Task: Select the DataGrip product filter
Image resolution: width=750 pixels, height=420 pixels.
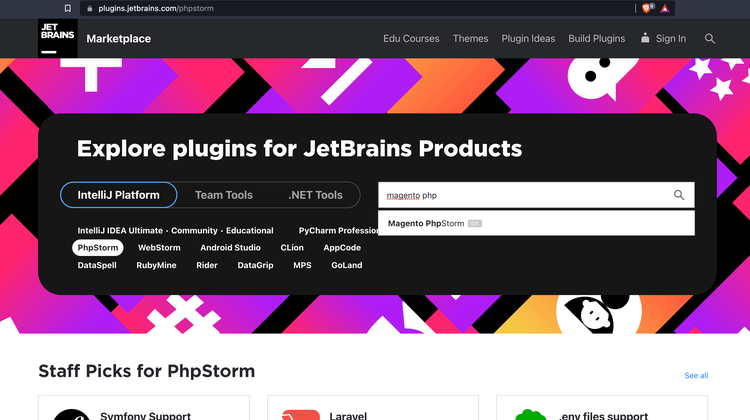Action: tap(255, 265)
